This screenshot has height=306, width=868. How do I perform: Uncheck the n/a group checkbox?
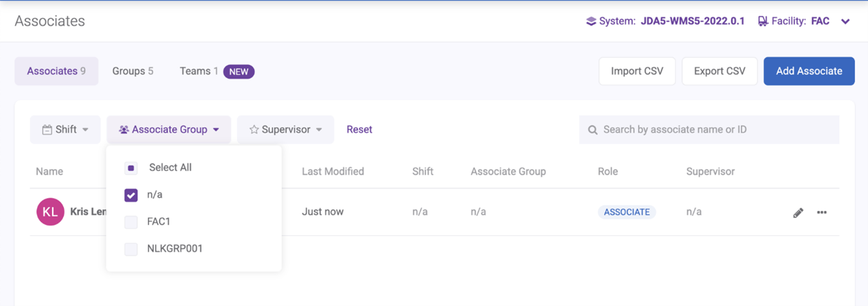click(x=131, y=195)
